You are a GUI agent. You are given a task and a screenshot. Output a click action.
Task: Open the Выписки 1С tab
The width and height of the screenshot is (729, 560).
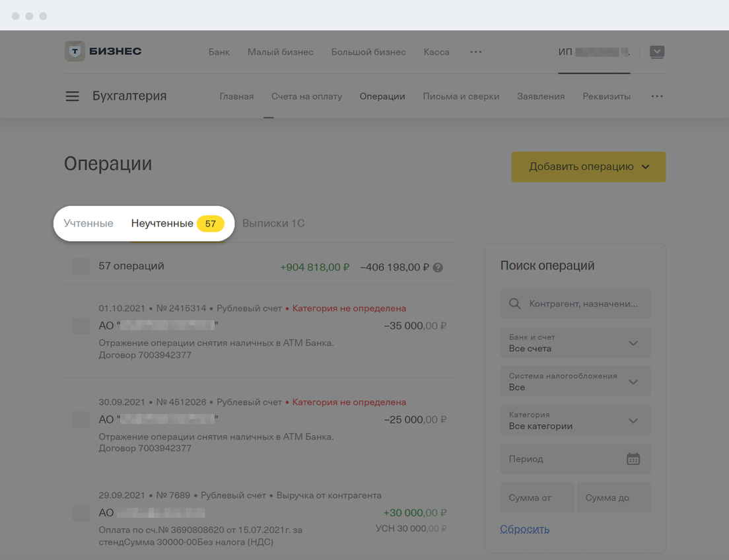[273, 223]
